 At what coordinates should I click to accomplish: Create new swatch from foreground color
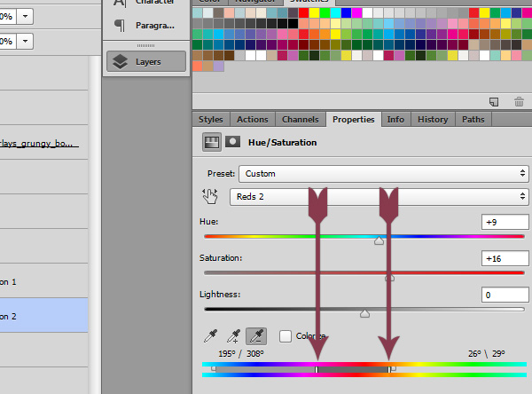[494, 101]
